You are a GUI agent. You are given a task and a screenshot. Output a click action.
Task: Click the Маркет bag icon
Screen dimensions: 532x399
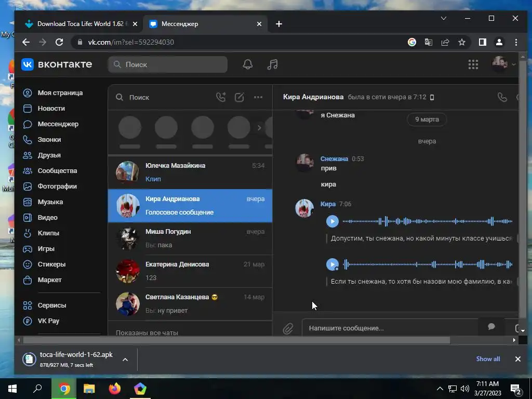point(28,280)
